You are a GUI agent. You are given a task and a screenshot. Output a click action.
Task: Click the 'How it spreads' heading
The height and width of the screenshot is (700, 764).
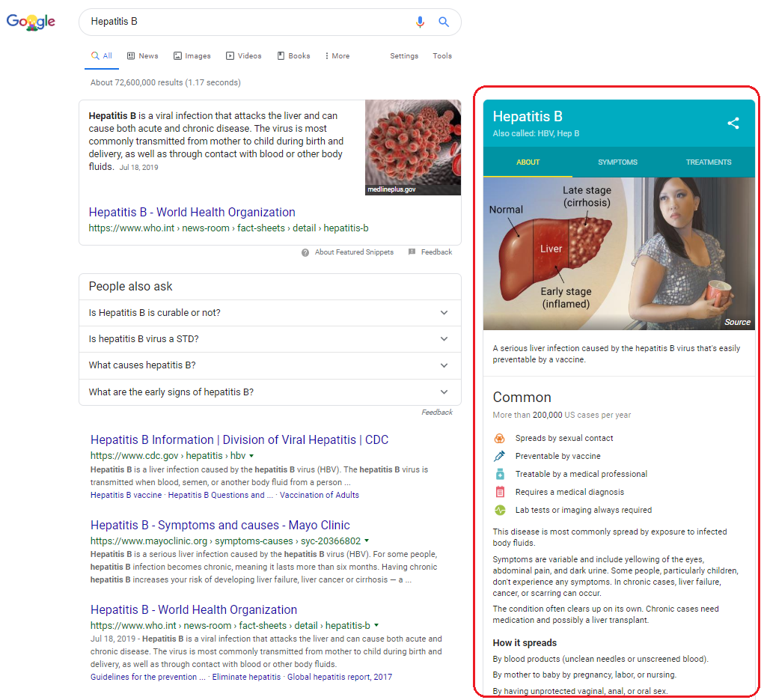click(525, 643)
